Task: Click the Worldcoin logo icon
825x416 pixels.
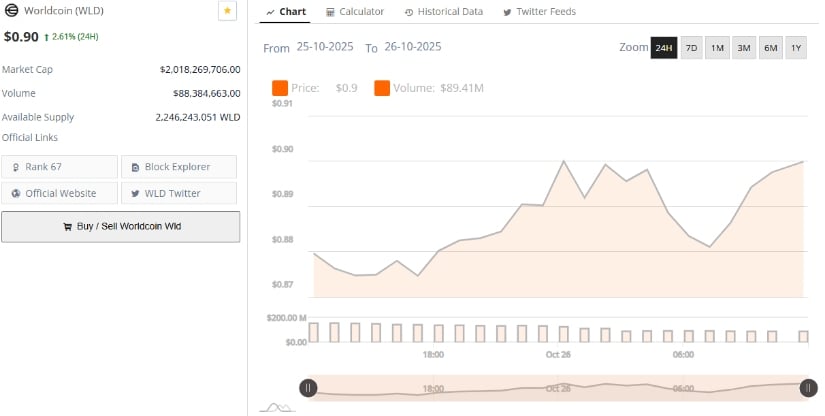Action: click(x=10, y=11)
